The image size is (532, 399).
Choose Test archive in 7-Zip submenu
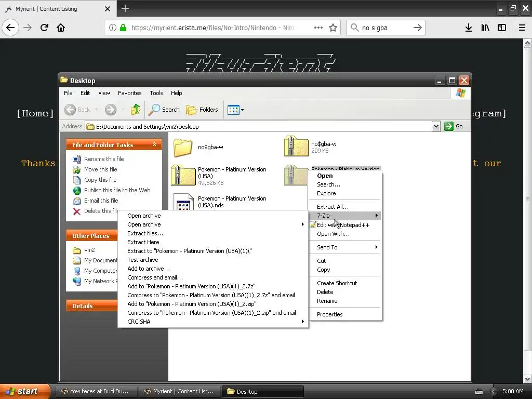[212, 260]
